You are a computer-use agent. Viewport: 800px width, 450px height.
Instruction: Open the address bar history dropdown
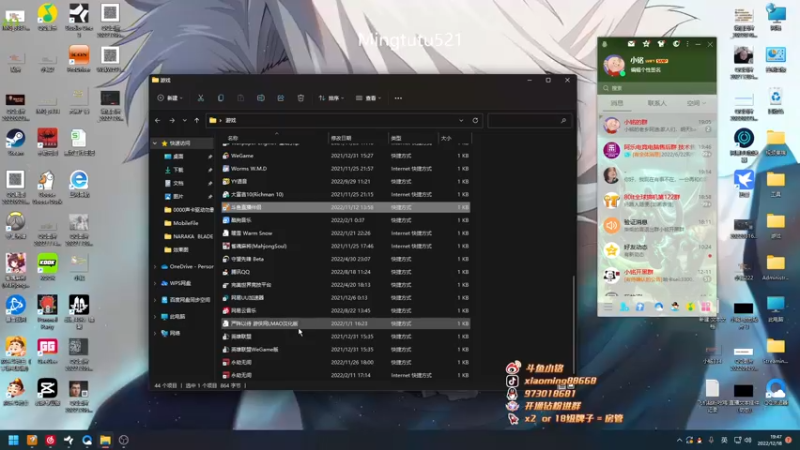(461, 120)
